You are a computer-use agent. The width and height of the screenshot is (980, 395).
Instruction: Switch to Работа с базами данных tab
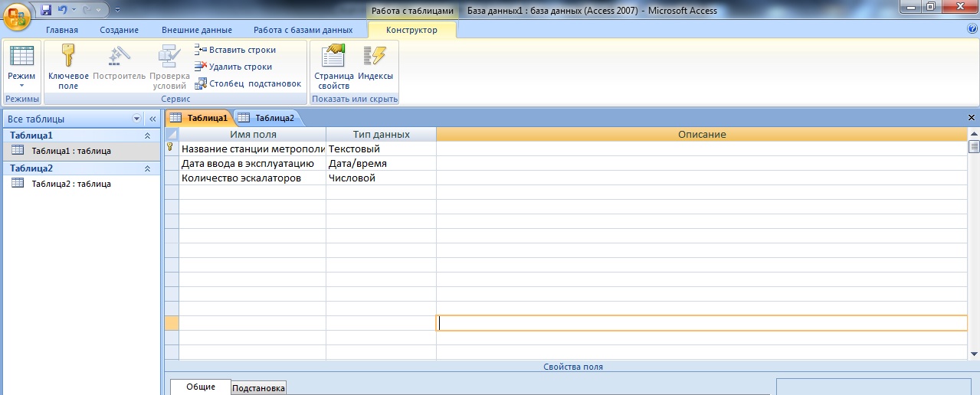[303, 30]
